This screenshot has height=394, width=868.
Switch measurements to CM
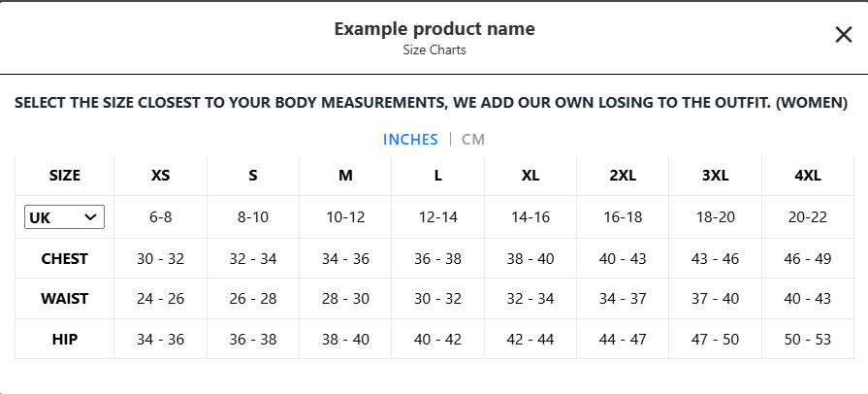tap(473, 140)
